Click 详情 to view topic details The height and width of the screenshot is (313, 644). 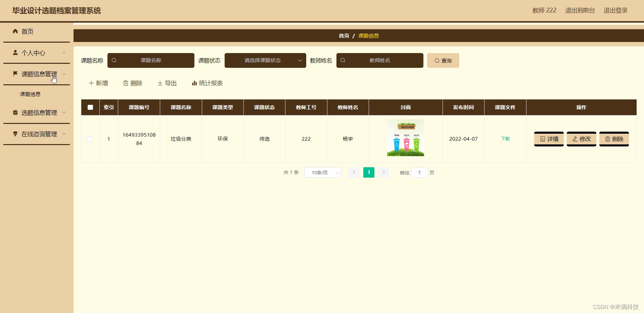(549, 139)
